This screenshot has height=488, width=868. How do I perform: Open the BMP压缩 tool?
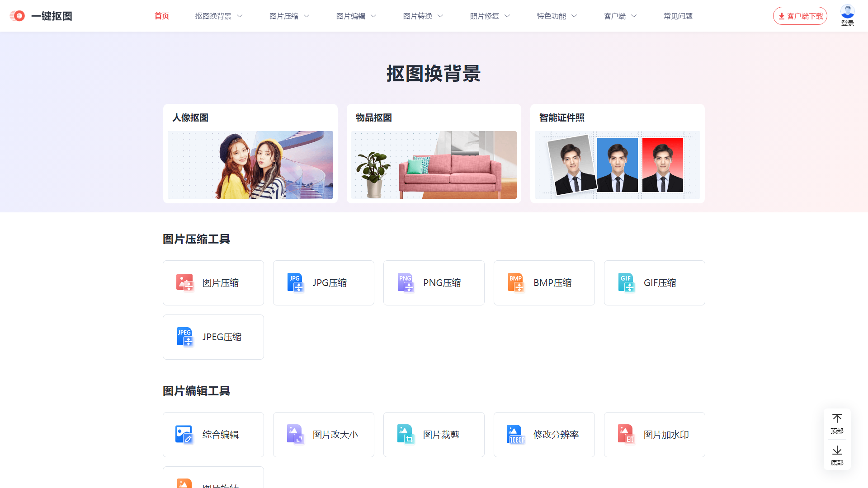pos(544,282)
